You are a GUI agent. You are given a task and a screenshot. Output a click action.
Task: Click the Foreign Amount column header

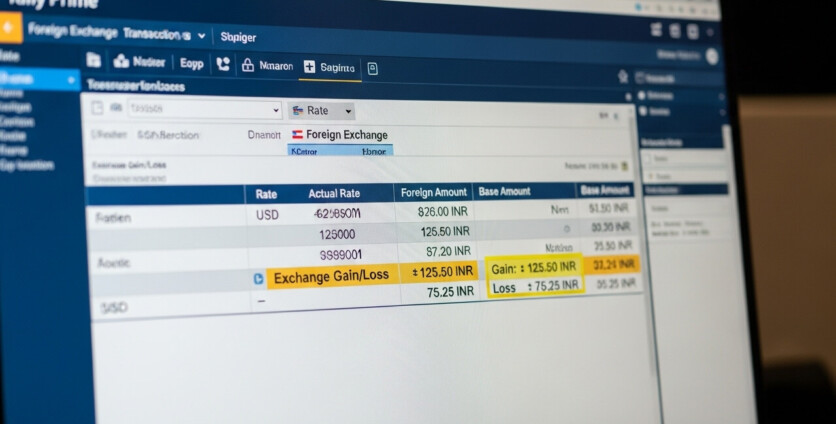pyautogui.click(x=433, y=193)
